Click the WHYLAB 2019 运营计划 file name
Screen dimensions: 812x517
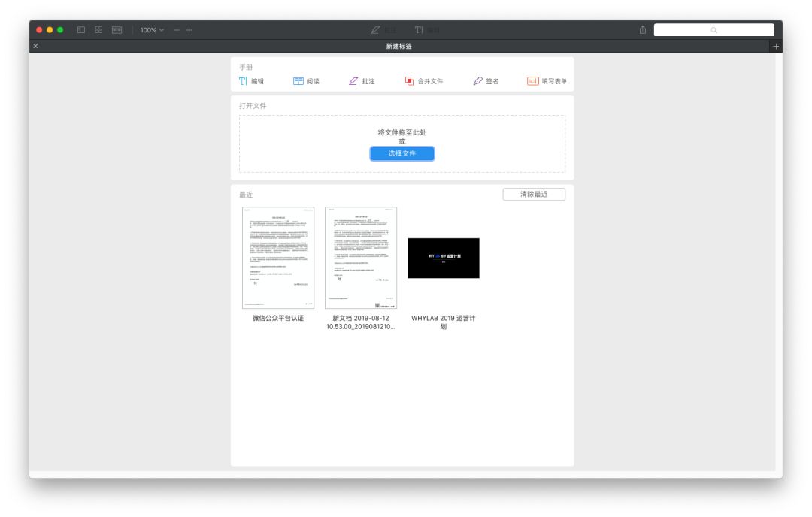point(444,322)
